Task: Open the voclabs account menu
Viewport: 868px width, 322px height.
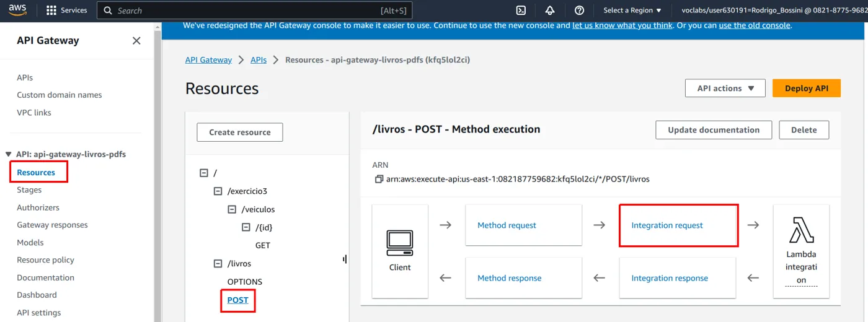Action: pos(774,11)
